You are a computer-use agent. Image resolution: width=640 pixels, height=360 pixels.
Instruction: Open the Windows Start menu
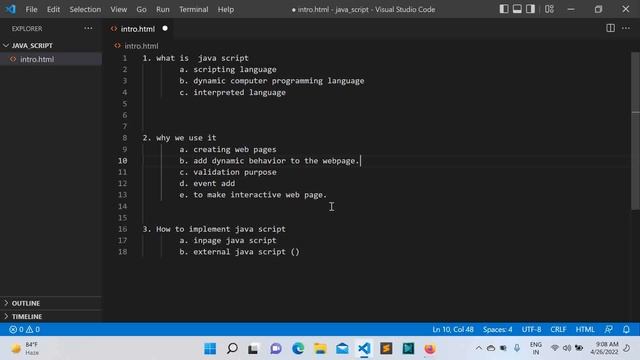click(x=210, y=349)
